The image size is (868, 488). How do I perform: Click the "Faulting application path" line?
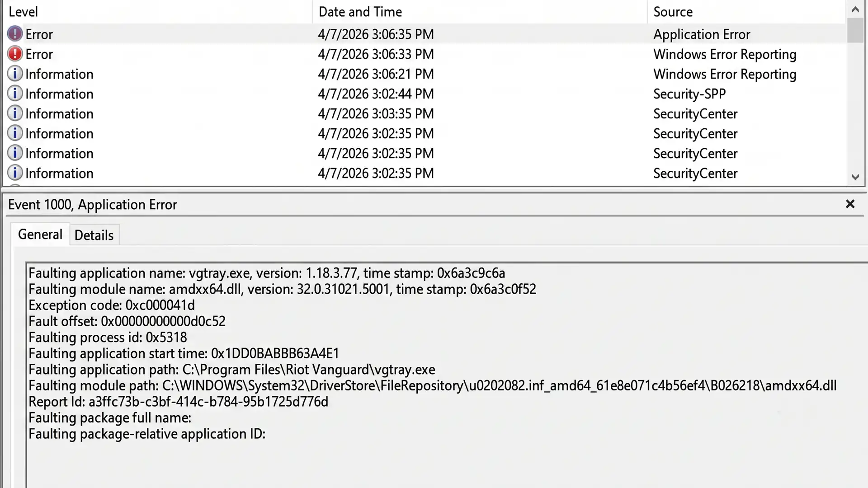coord(232,370)
